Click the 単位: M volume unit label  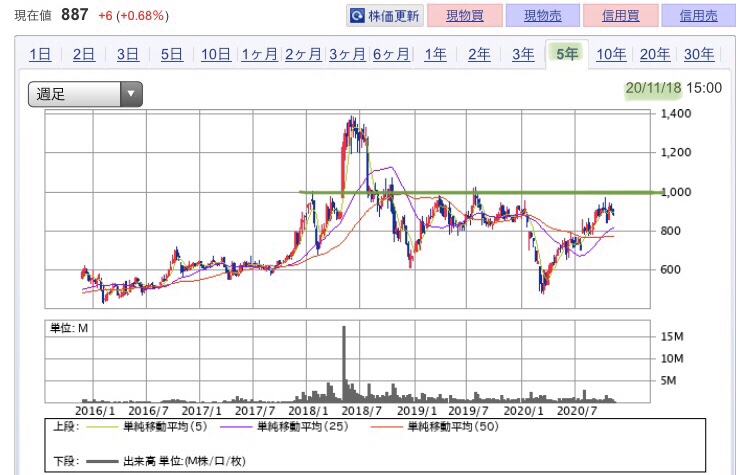click(69, 328)
